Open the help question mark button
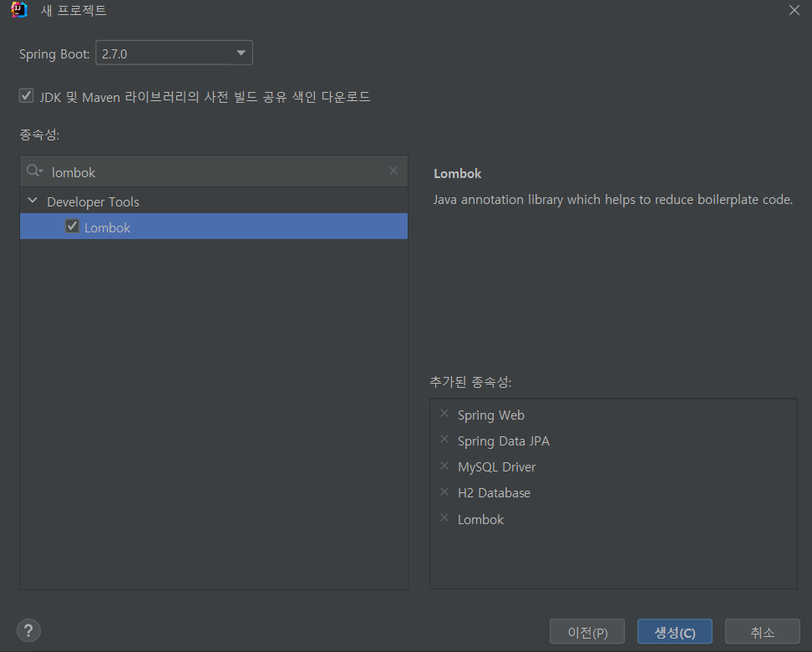Image resolution: width=812 pixels, height=652 pixels. 28,630
